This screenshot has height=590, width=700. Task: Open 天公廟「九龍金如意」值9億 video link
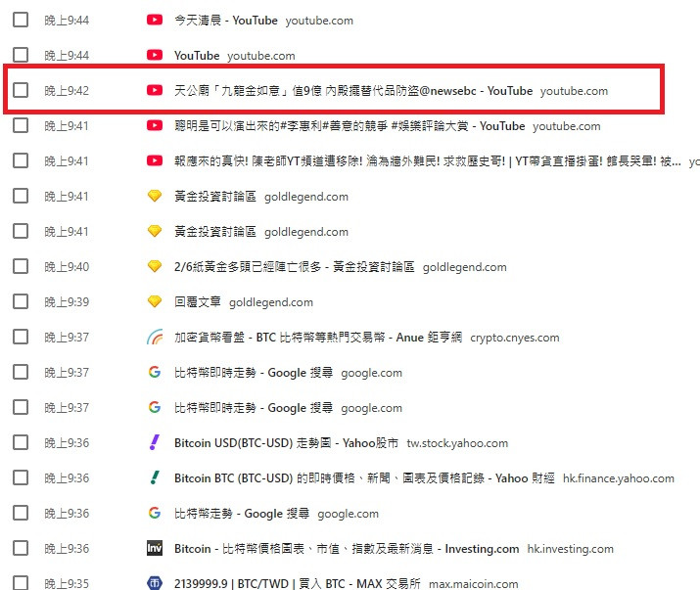353,91
